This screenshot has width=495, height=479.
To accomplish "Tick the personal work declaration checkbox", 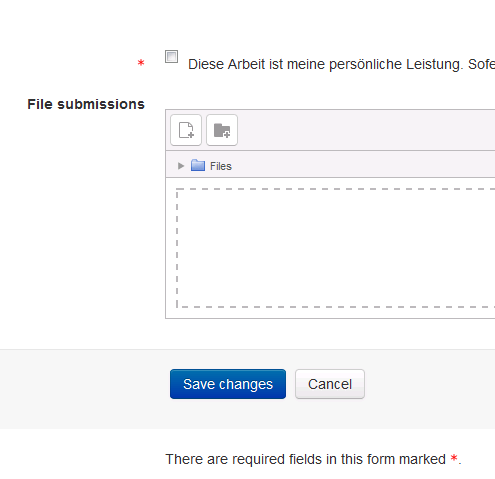I will click(x=171, y=56).
